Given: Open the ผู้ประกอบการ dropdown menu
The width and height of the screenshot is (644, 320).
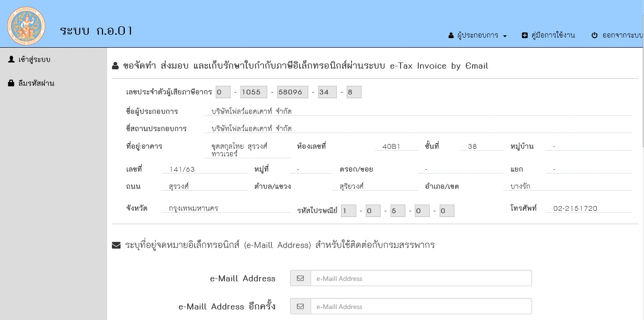Looking at the screenshot, I should [x=477, y=35].
